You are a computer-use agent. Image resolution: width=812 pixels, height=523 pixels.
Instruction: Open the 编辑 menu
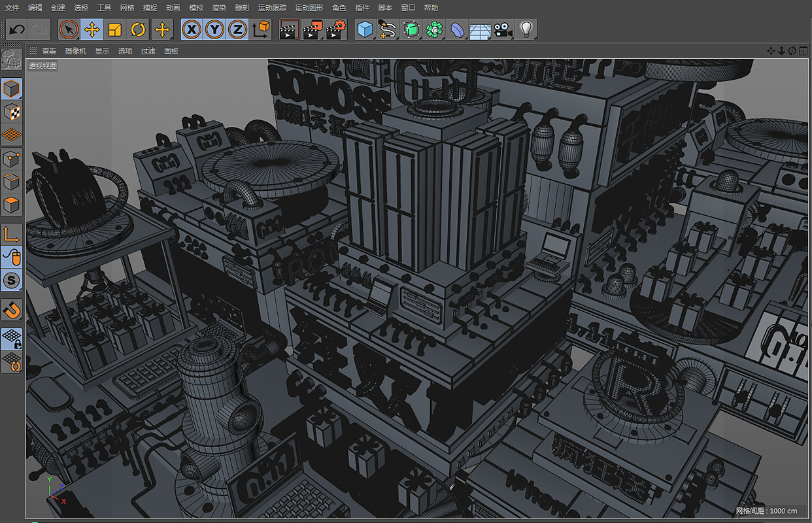[x=35, y=8]
